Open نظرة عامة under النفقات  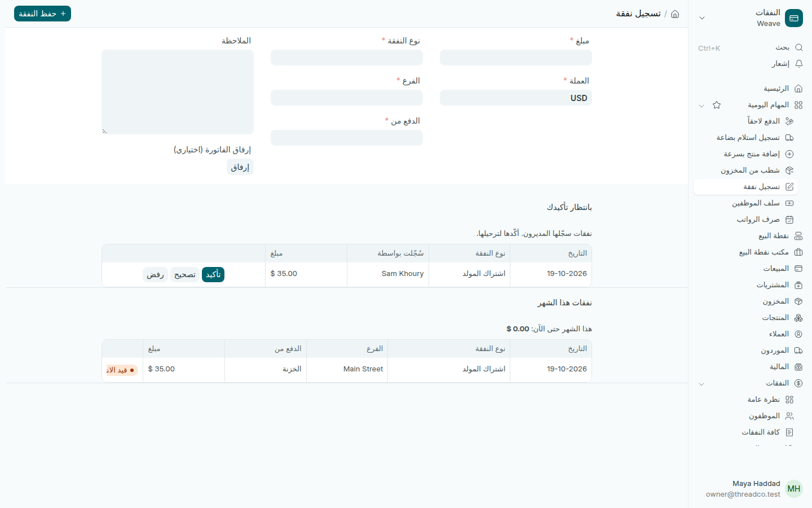coord(746,400)
